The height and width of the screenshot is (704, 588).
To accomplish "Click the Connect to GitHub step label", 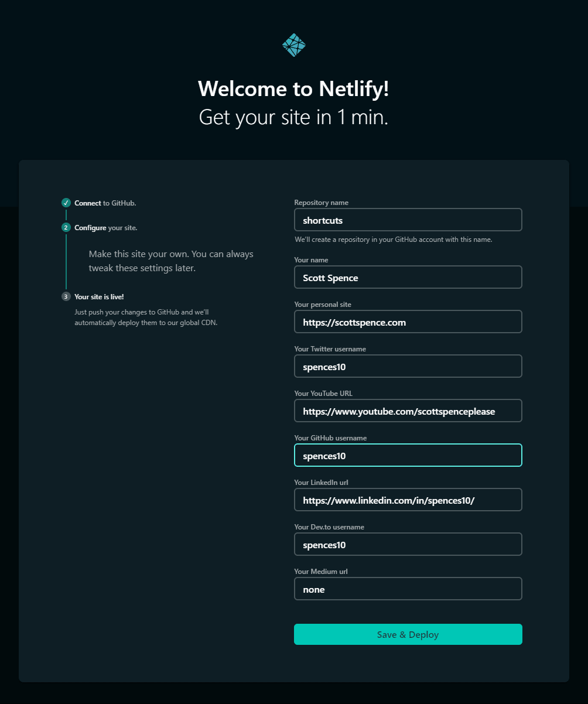I will click(105, 203).
